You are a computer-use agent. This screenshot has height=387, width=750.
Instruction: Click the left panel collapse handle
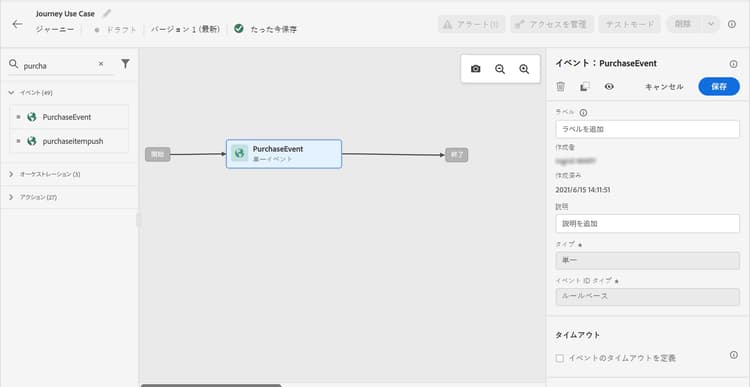[139, 221]
